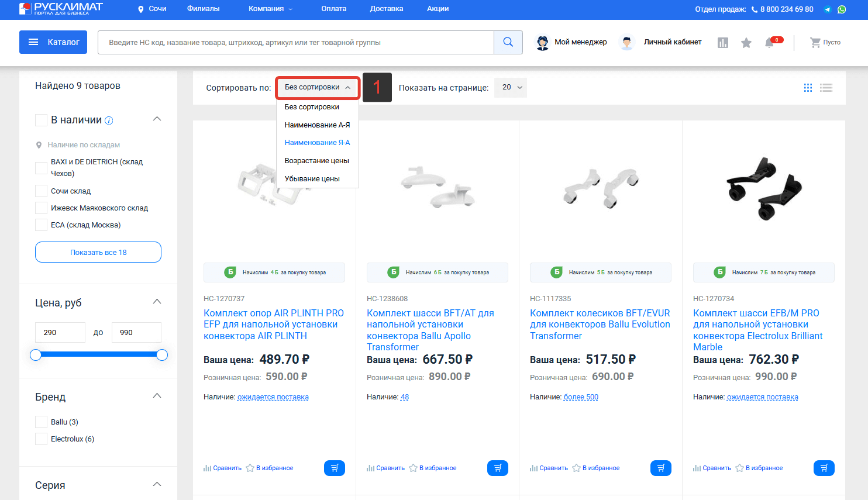The image size is (868, 500).
Task: Open items-per-page dropdown showing 20
Action: [x=511, y=87]
